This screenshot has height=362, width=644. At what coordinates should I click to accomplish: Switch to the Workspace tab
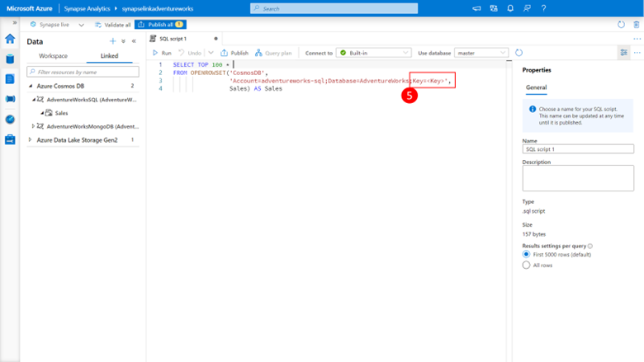53,56
